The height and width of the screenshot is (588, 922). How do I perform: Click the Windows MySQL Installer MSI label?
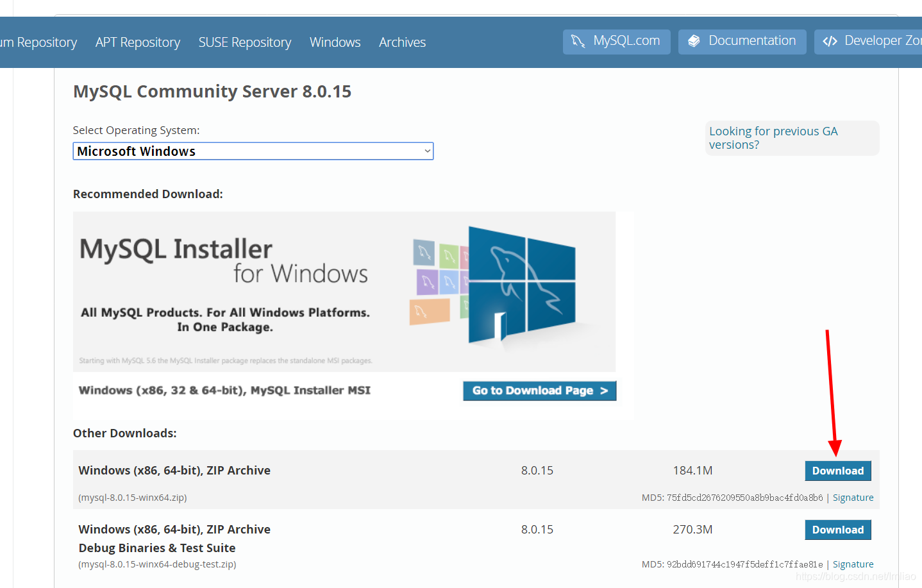pyautogui.click(x=224, y=391)
